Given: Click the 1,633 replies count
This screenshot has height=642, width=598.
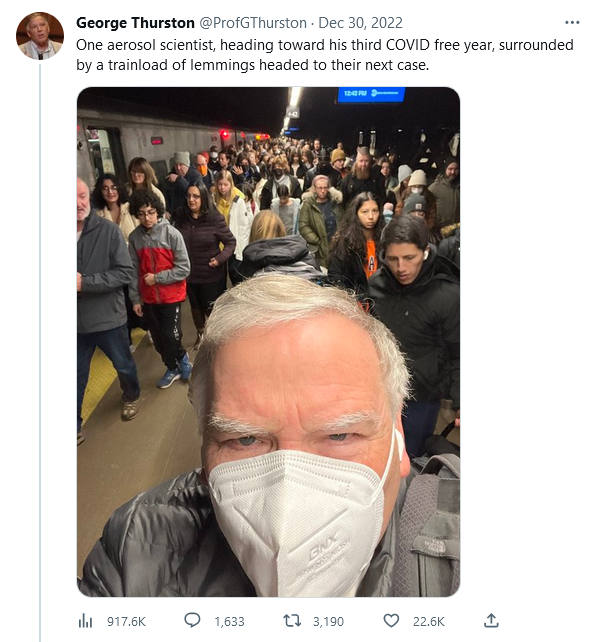Looking at the screenshot, I should point(229,622).
